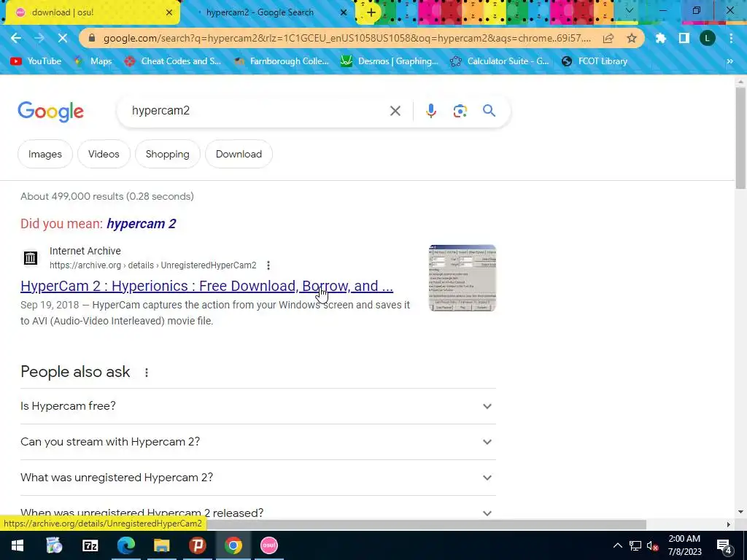Open File Explorer from taskbar
The height and width of the screenshot is (560, 747).
161,545
